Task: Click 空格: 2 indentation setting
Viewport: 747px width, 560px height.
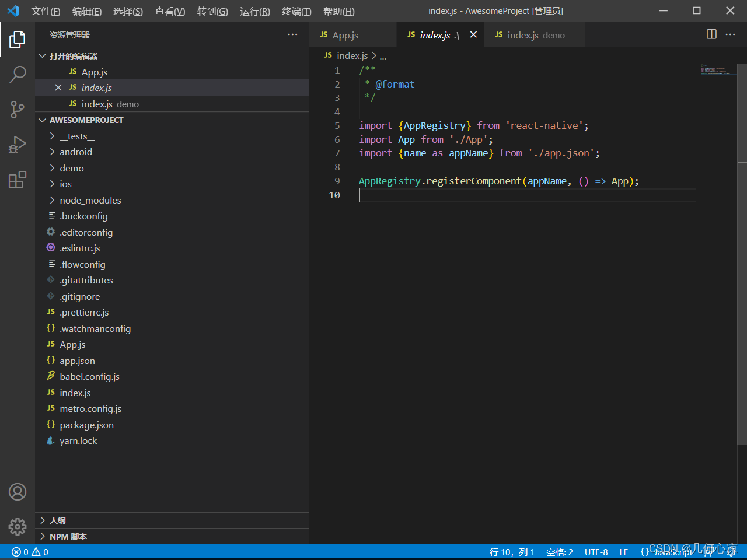Action: (560, 552)
